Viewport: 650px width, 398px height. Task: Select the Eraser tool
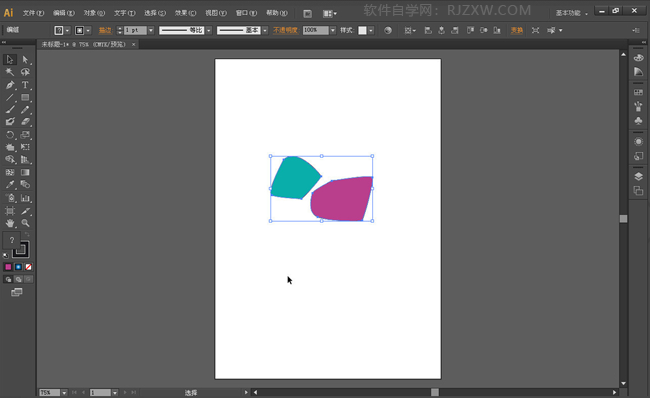coord(25,121)
